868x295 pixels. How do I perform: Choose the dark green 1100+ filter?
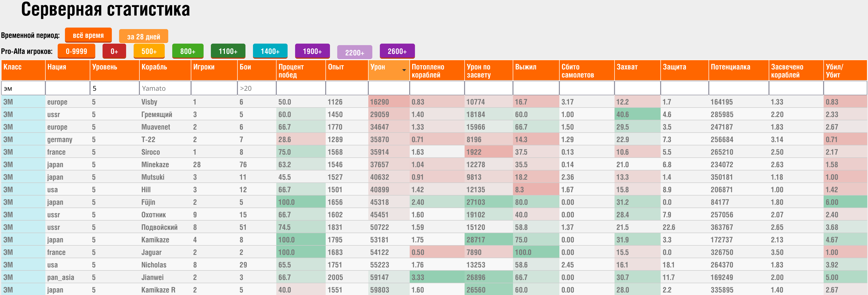tap(228, 51)
